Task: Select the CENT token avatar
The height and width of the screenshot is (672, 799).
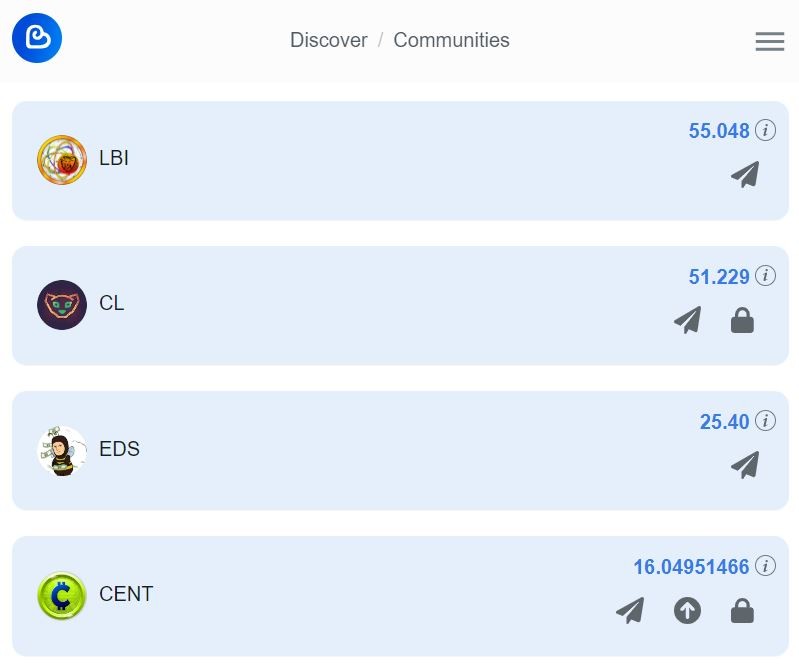Action: 62,596
